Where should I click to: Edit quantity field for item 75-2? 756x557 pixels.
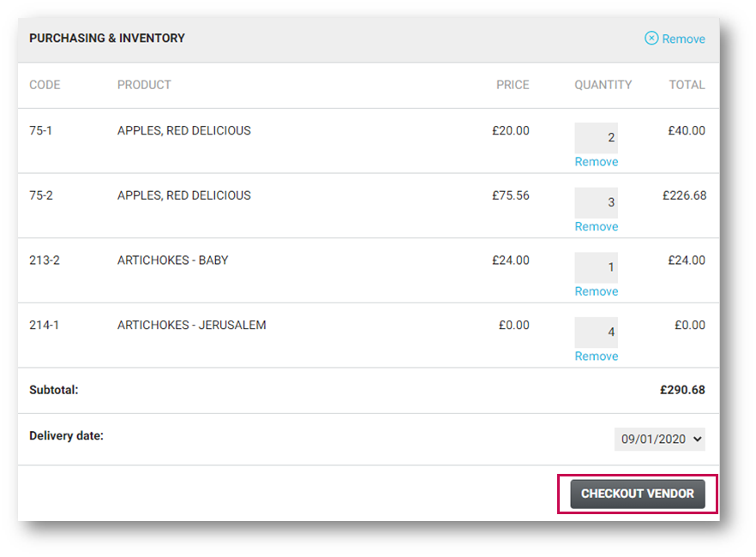596,202
